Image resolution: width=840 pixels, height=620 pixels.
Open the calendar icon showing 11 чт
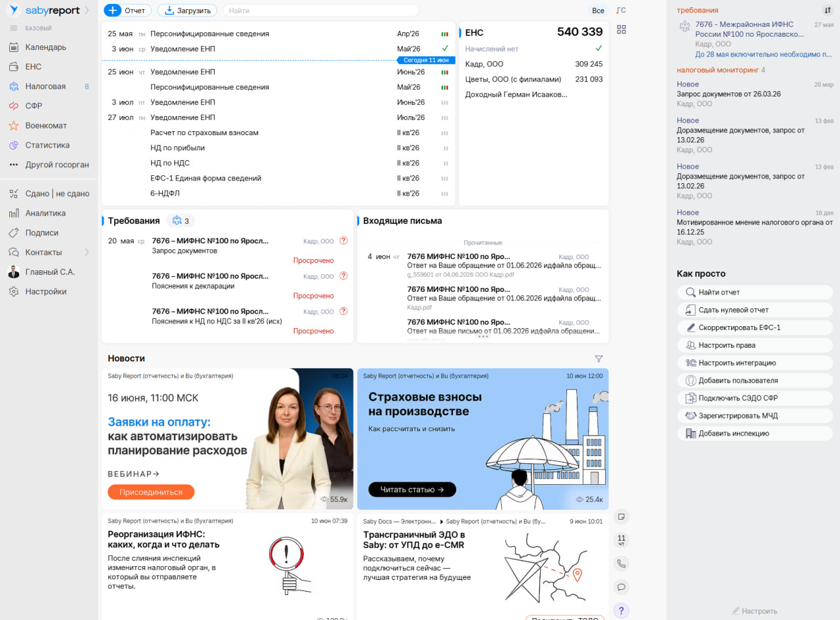coord(621,540)
